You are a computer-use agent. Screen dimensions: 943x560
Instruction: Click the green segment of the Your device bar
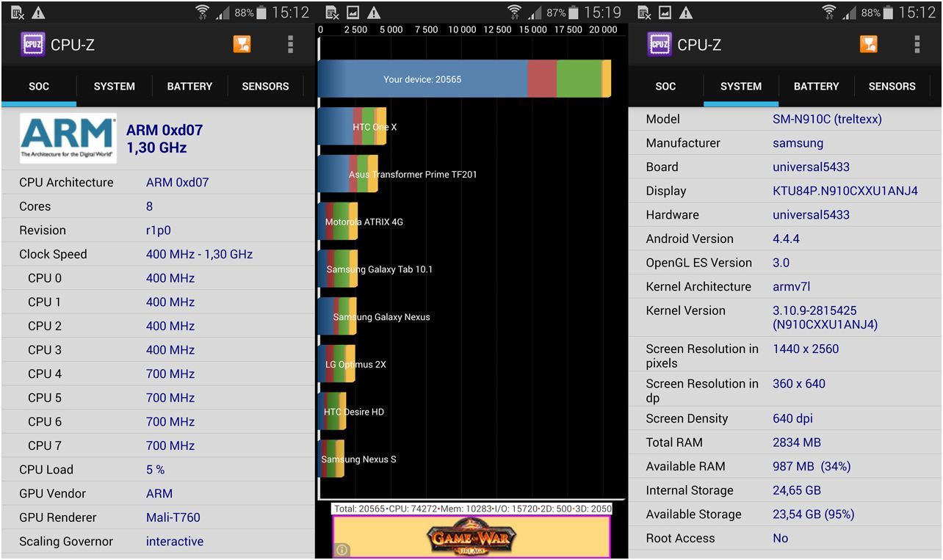tap(579, 79)
